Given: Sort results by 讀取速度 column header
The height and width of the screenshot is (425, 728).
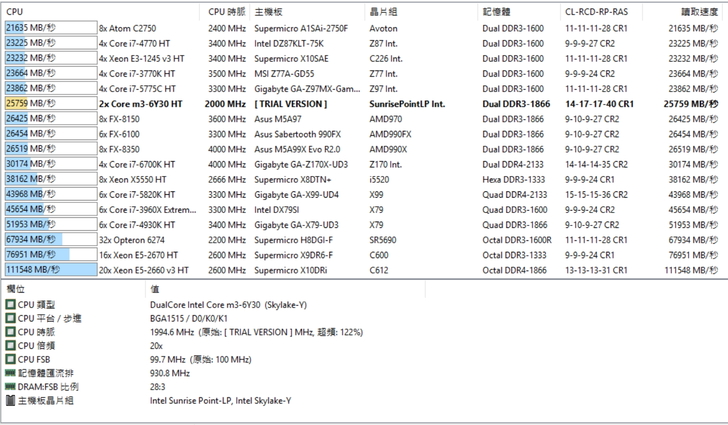Looking at the screenshot, I should [695, 10].
